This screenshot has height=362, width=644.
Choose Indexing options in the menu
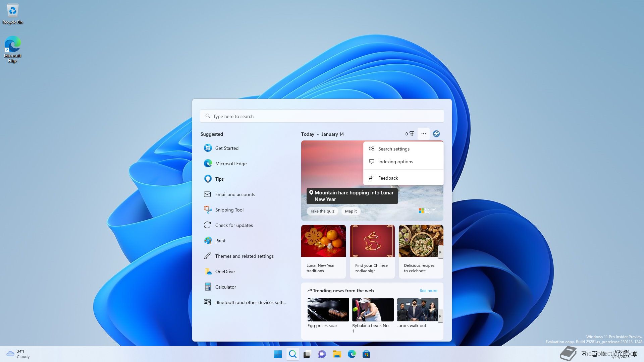(403, 162)
